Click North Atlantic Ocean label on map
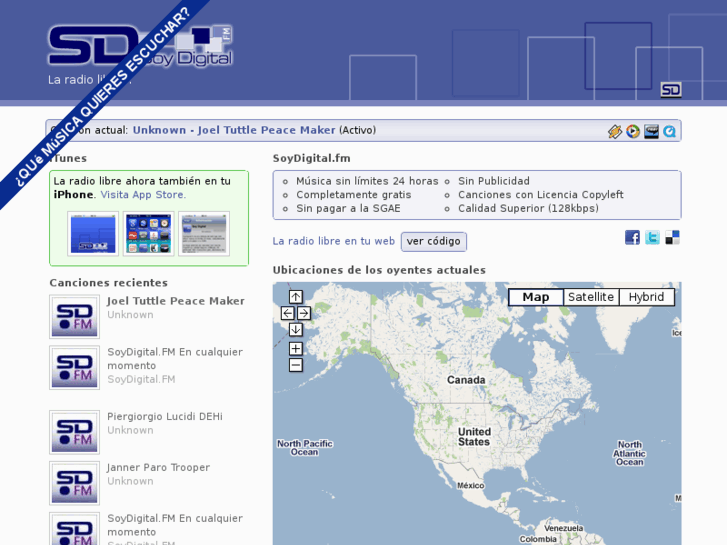Image resolution: width=727 pixels, height=545 pixels. (630, 453)
